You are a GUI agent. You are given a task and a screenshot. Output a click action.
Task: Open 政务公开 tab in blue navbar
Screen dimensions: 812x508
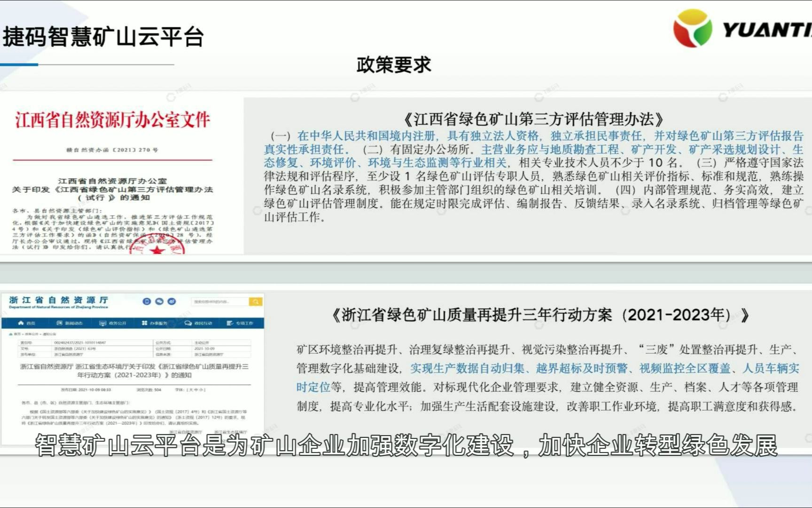113,323
